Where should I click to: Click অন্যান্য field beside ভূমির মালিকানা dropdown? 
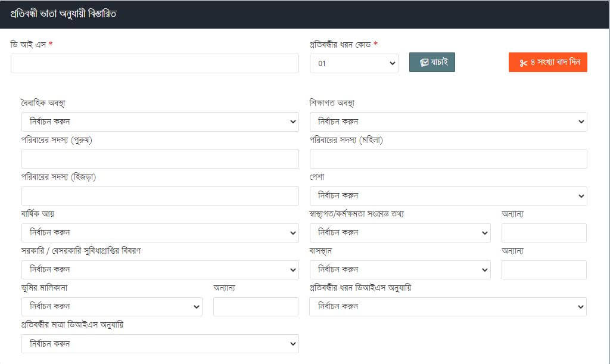[256, 306]
